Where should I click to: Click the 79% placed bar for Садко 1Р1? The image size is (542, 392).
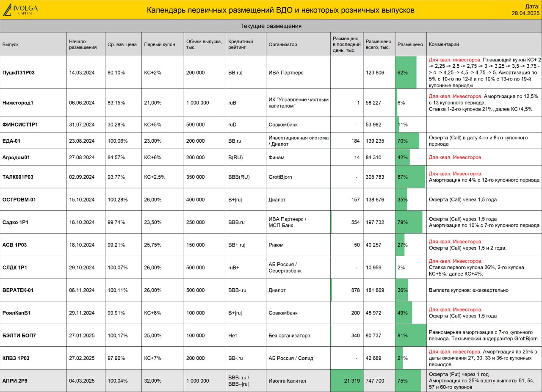pos(409,222)
